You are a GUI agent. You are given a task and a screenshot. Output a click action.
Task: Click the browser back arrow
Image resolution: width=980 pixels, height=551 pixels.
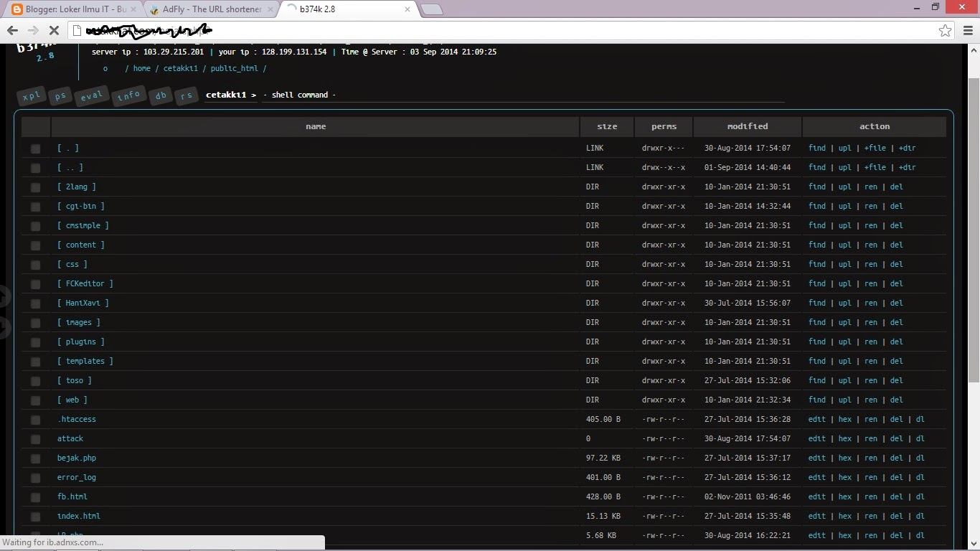[x=11, y=31]
